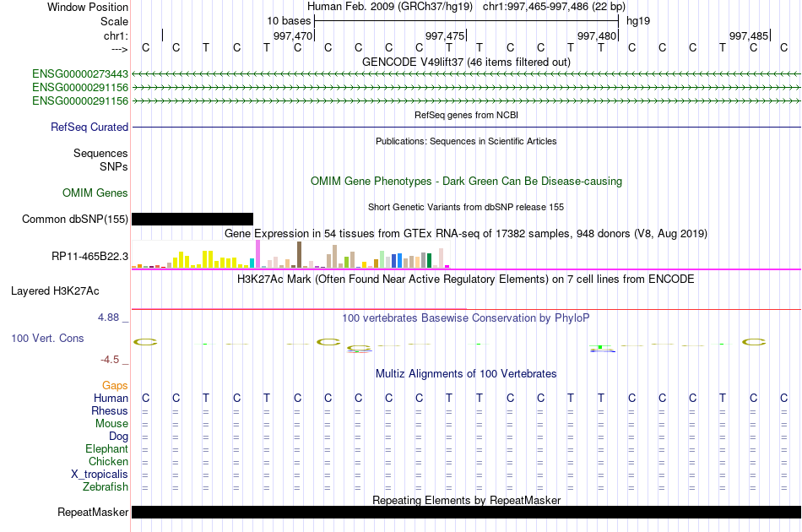Select the Chicken species row label

click(x=108, y=461)
